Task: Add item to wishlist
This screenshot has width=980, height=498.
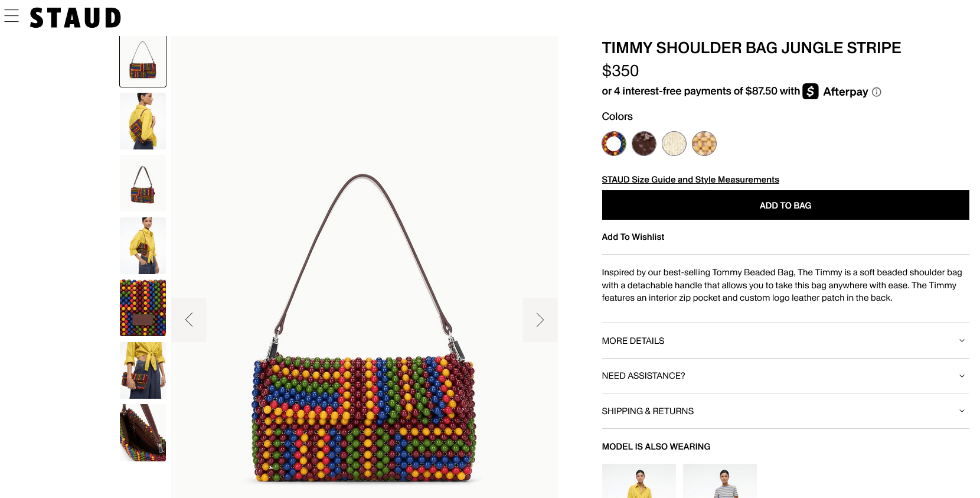Action: pyautogui.click(x=633, y=237)
